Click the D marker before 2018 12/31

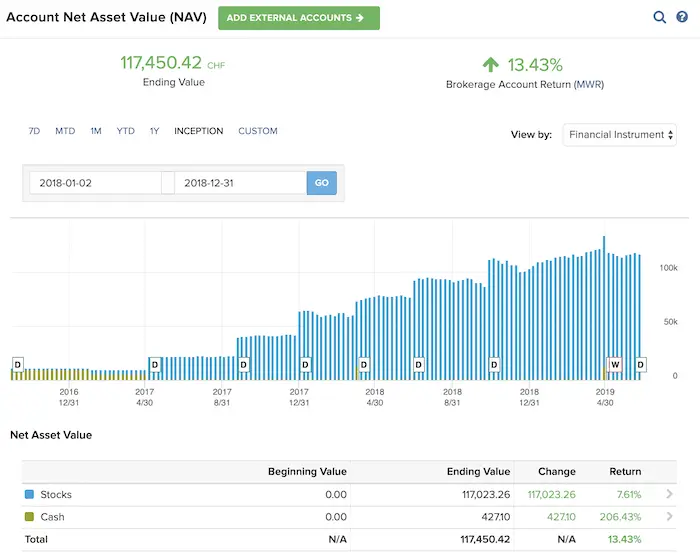pos(494,364)
